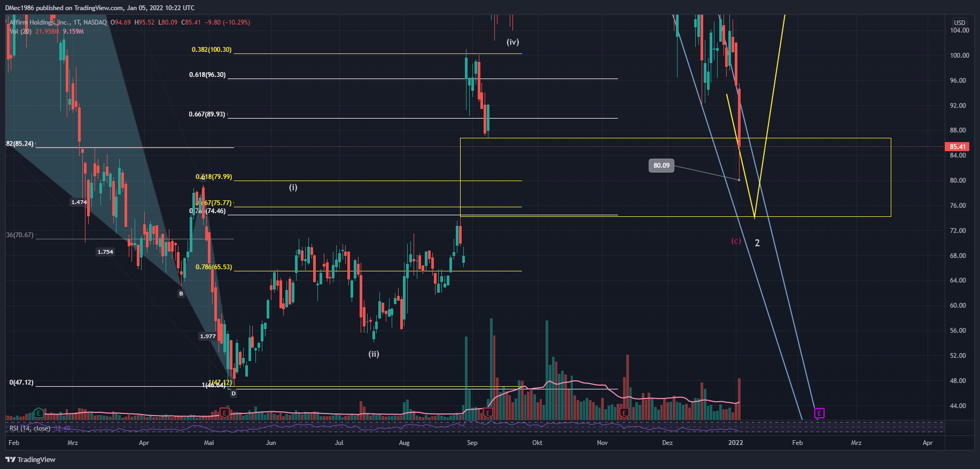980x469 pixels.
Task: Click the D pattern point label
Action: [x=234, y=393]
